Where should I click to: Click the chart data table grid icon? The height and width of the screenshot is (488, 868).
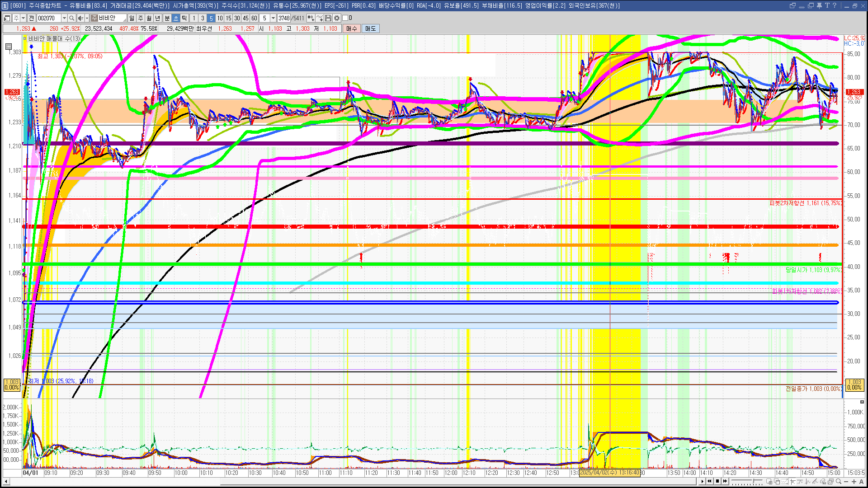pyautogui.click(x=9, y=46)
